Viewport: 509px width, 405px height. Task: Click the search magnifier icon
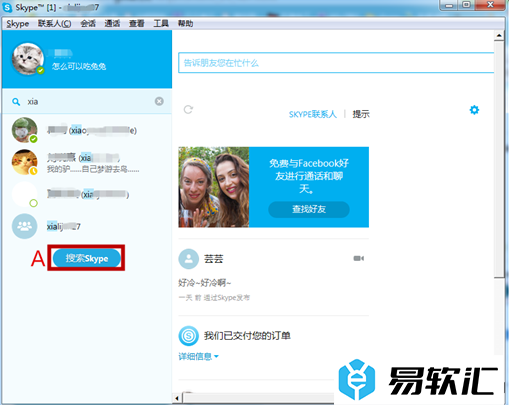(x=16, y=102)
